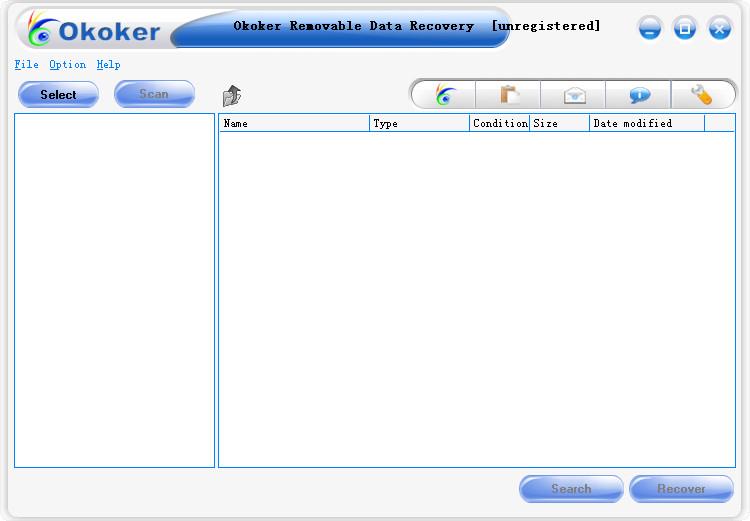Image resolution: width=750 pixels, height=521 pixels.
Task: Click the Search button
Action: [x=571, y=488]
